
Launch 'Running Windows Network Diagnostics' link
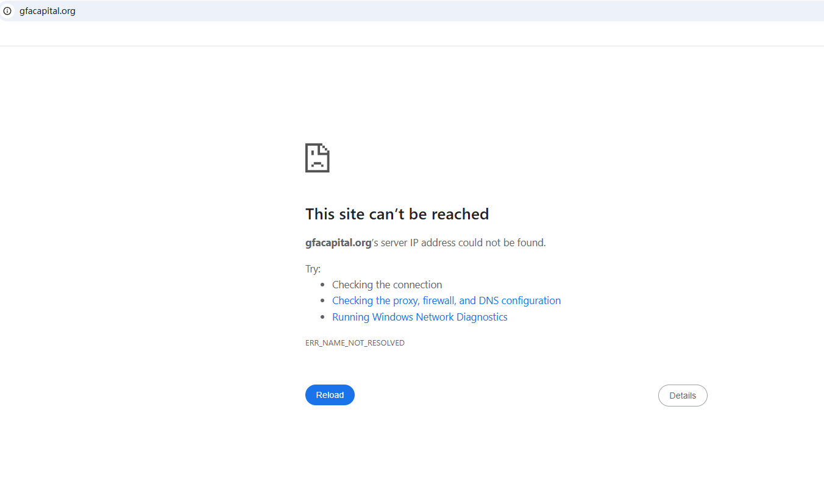click(420, 317)
